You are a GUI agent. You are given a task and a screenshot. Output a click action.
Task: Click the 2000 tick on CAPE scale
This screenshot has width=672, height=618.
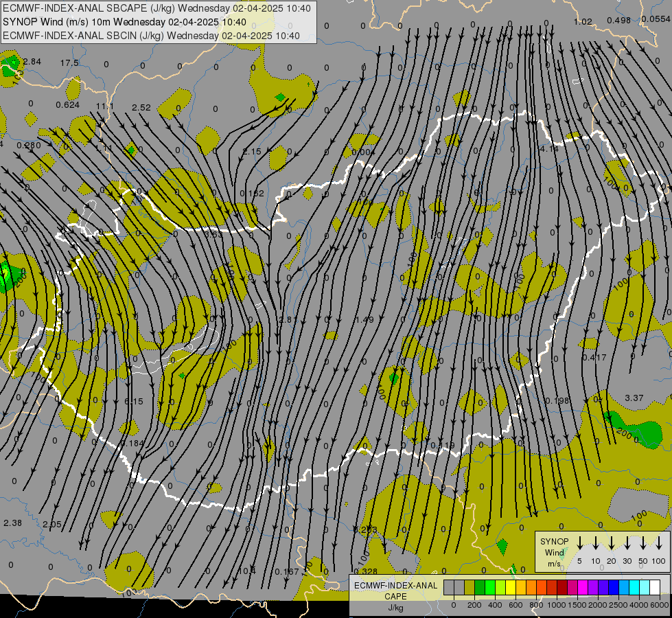click(598, 605)
